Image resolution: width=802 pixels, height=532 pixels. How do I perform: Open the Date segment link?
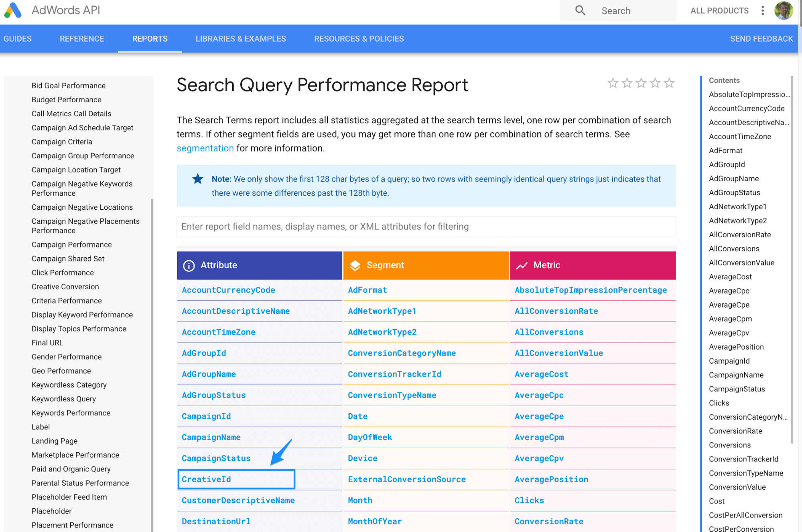click(x=357, y=416)
